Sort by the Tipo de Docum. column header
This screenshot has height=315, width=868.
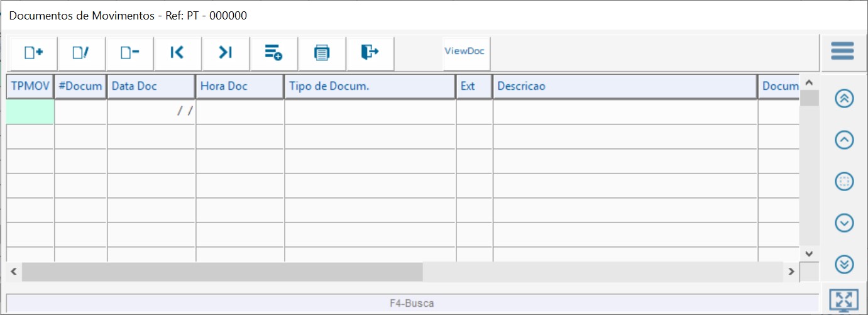point(370,87)
